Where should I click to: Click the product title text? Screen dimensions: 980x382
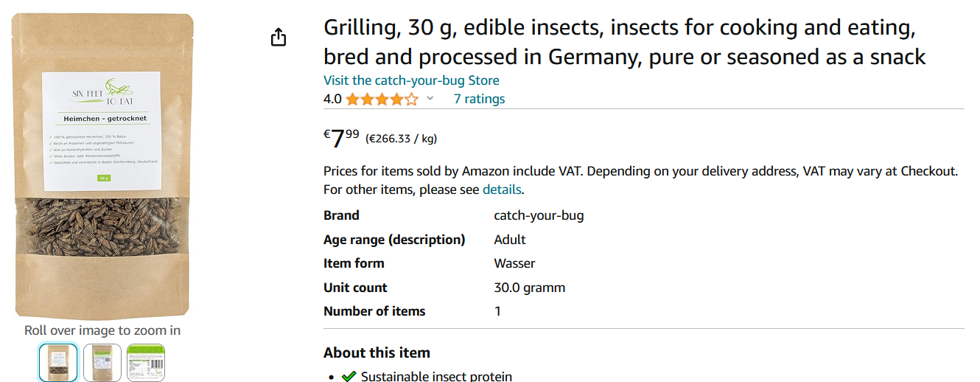623,43
